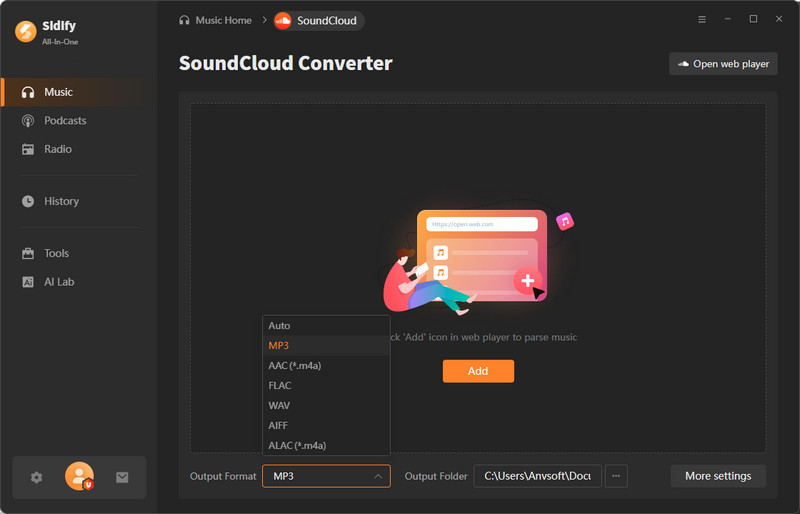Click the settings gear icon in sidebar
The image size is (800, 514).
(37, 477)
